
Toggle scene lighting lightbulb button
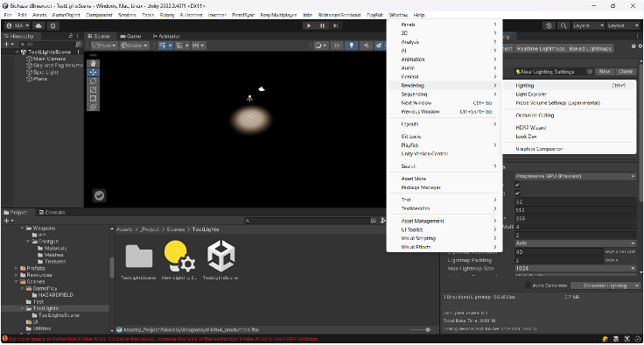coord(351,46)
